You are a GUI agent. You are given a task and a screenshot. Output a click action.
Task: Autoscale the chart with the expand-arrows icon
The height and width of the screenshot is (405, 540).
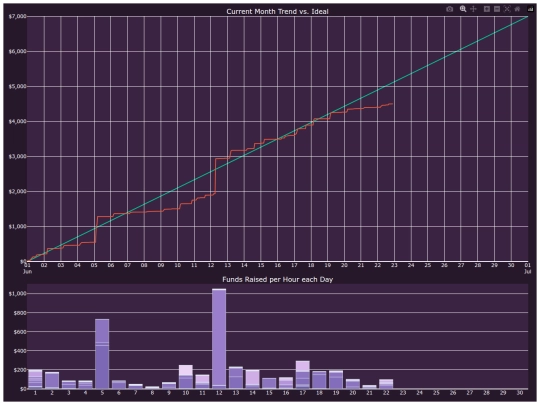click(x=507, y=9)
